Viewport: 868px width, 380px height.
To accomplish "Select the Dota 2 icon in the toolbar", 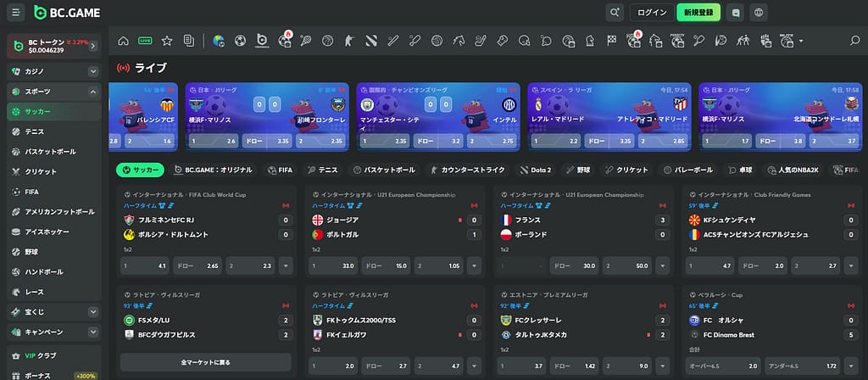I will [x=371, y=41].
